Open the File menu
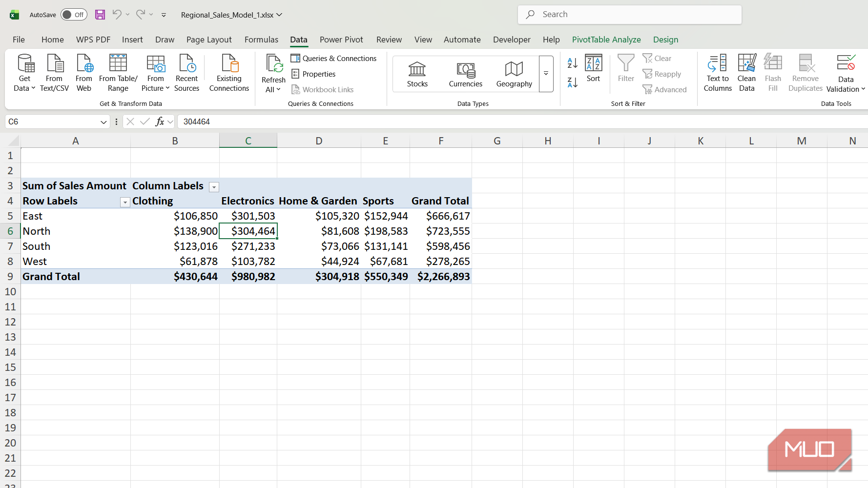This screenshot has width=868, height=488. pyautogui.click(x=19, y=40)
